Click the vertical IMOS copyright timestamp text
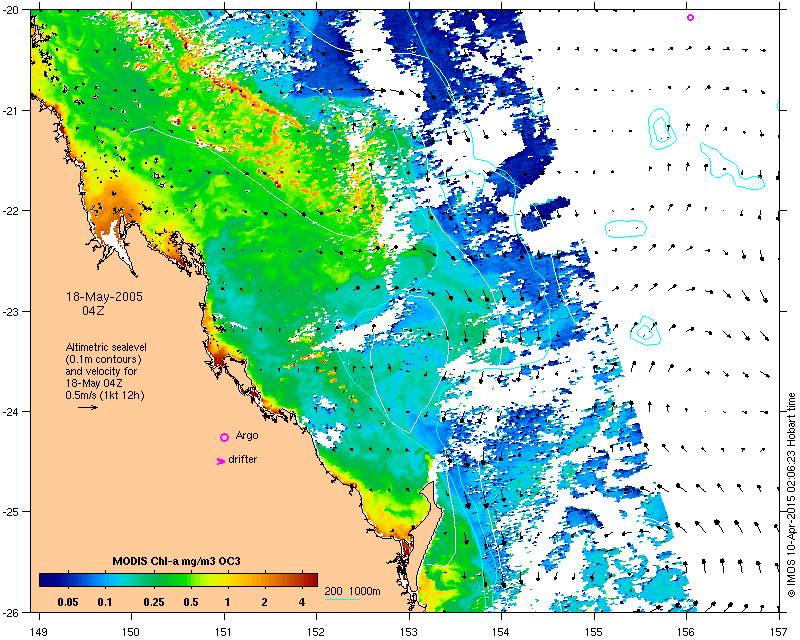The image size is (800, 640). 791,495
